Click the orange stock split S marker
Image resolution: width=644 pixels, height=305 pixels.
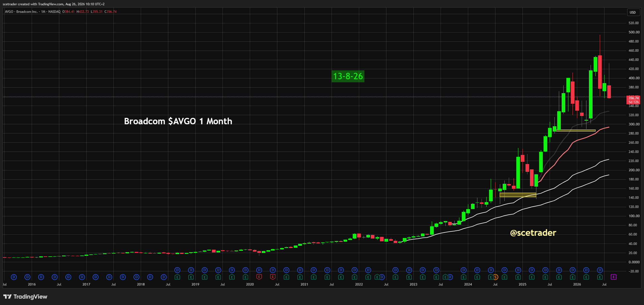pos(495,277)
